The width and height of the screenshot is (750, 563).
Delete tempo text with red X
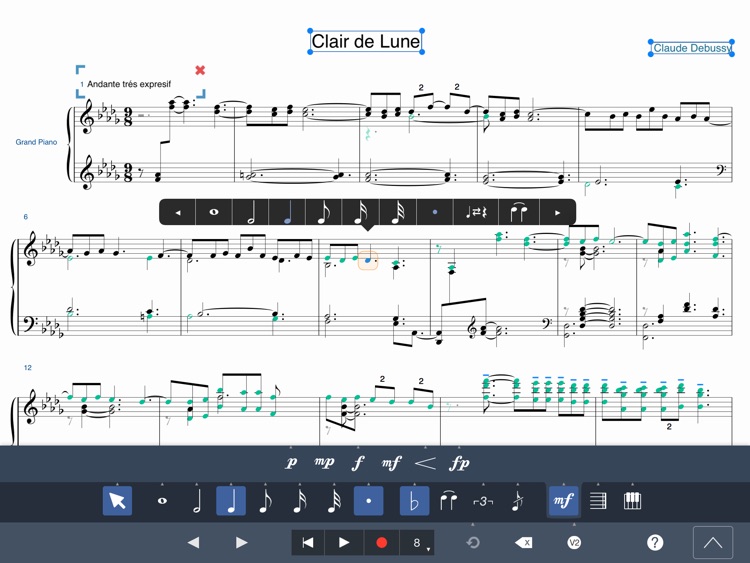click(200, 70)
